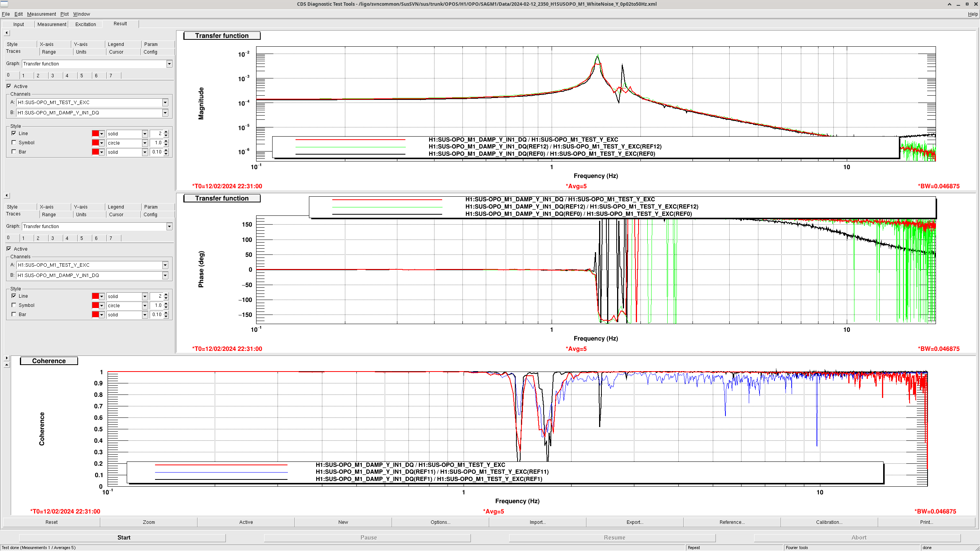
Task: Open the Line color swatch in the magnitude panel
Action: [95, 134]
